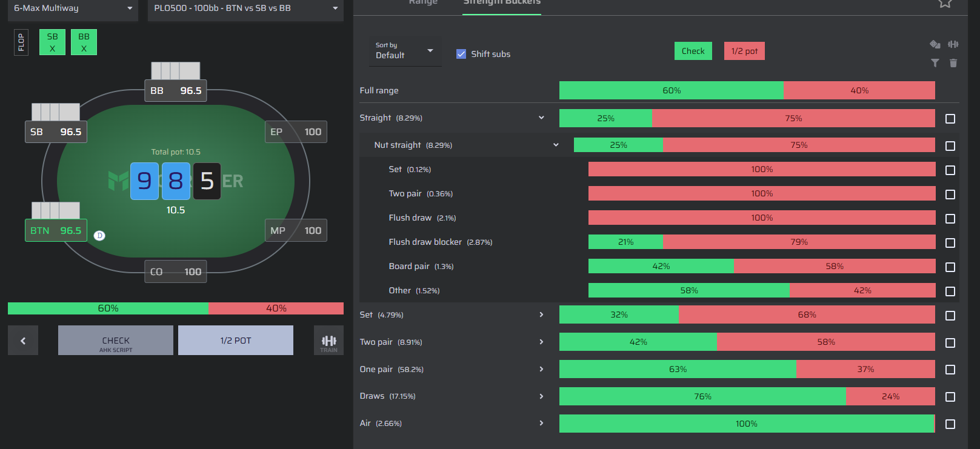The height and width of the screenshot is (449, 980).
Task: Switch to the Range tab
Action: pyautogui.click(x=423, y=2)
